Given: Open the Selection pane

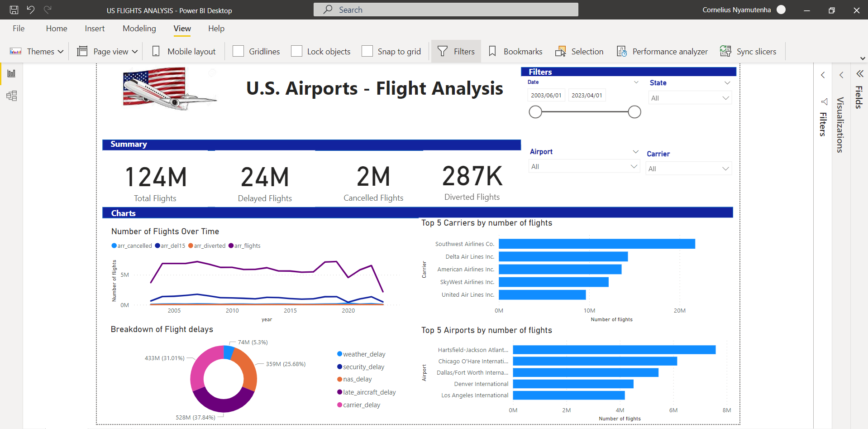Looking at the screenshot, I should pos(579,51).
